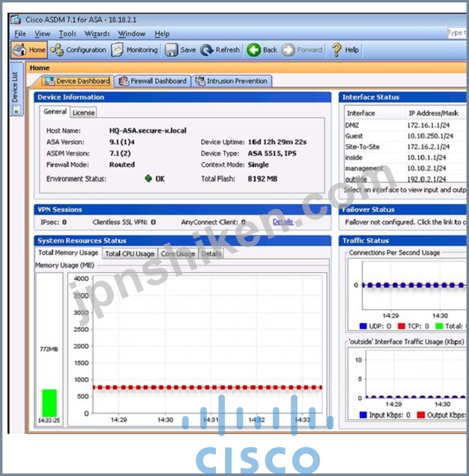Select the management interface row
This screenshot has height=476, width=469.
(406, 168)
